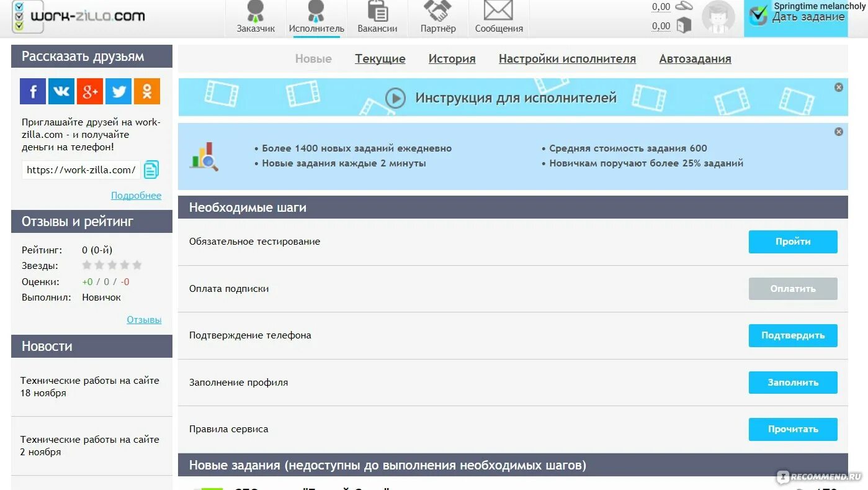Viewport: 868px width, 490px height.
Task: Open the work-zilla.com logo home link
Action: [79, 17]
